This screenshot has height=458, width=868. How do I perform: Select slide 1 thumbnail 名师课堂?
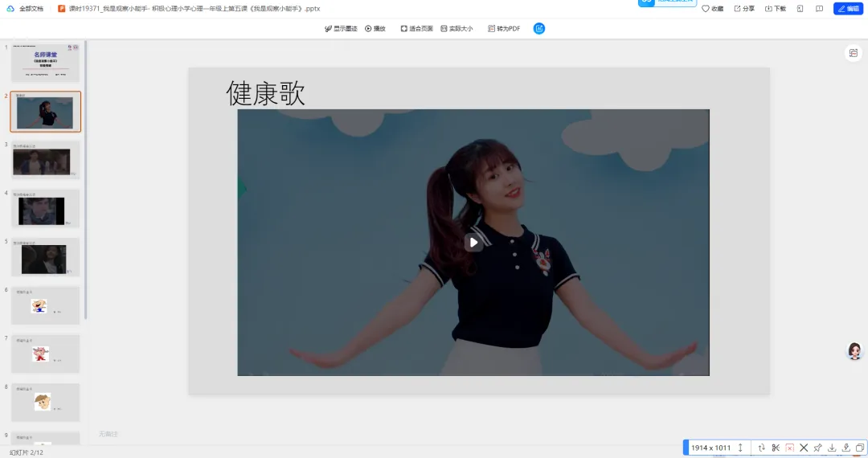point(45,63)
